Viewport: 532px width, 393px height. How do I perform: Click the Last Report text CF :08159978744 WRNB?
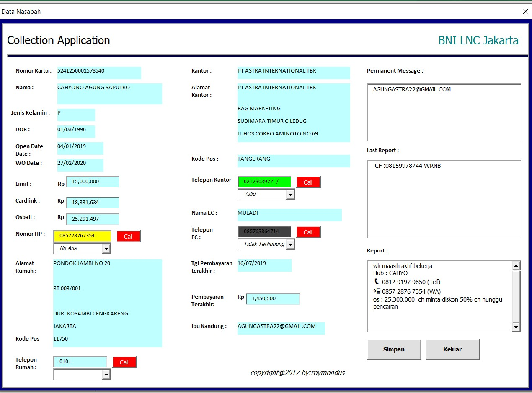408,166
